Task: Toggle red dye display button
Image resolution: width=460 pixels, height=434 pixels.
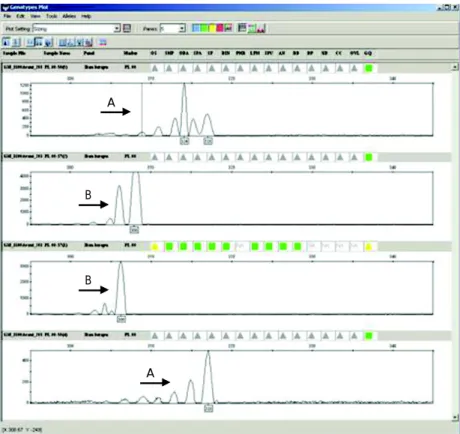Action: [220, 28]
